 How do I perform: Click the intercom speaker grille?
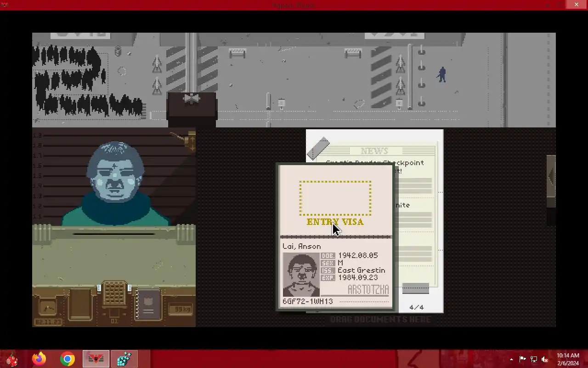pyautogui.click(x=114, y=293)
